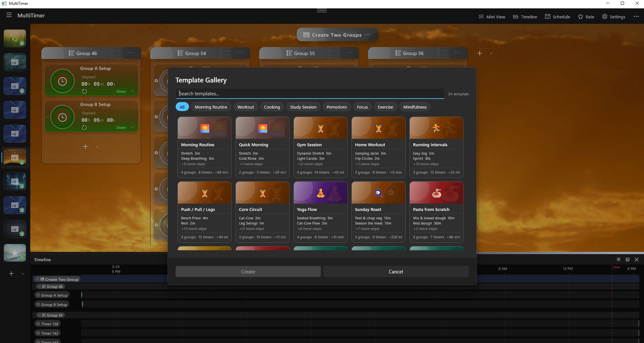Filter templates by Morning Routine
Viewport: 644px width, 343px height.
tap(211, 107)
